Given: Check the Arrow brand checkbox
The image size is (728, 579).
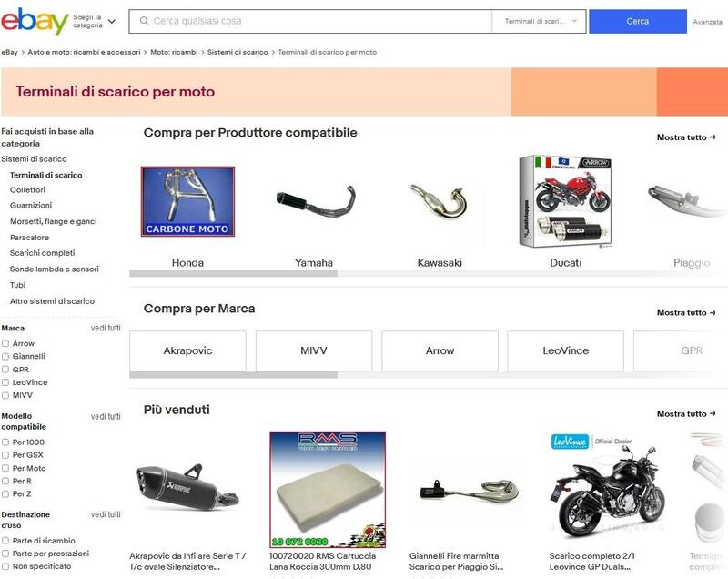Looking at the screenshot, I should coord(5,343).
